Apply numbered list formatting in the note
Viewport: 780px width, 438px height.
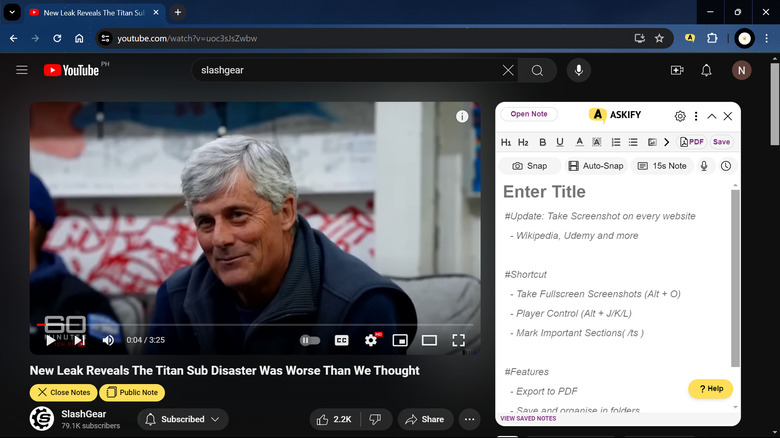point(616,142)
